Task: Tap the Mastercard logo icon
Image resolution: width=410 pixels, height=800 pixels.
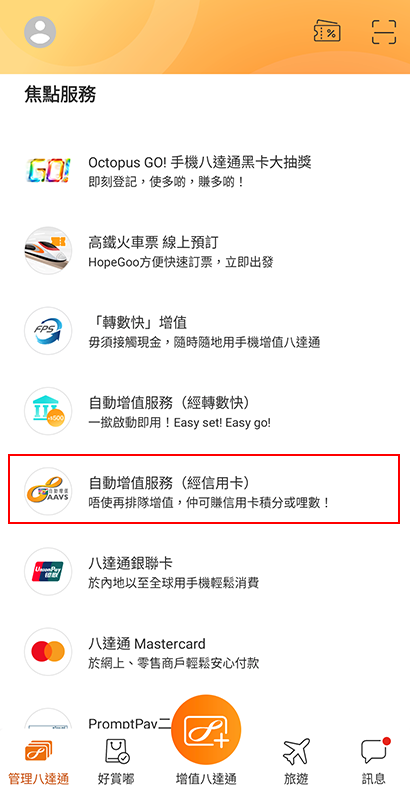Action: click(48, 651)
